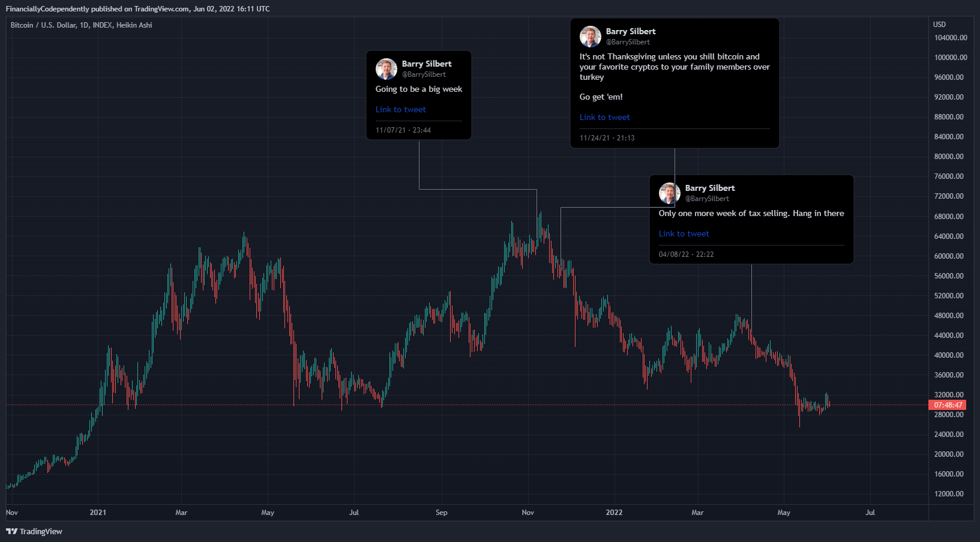Click Barry Silbert avatar in 11/07/21 tweet
980x542 pixels.
pos(386,69)
